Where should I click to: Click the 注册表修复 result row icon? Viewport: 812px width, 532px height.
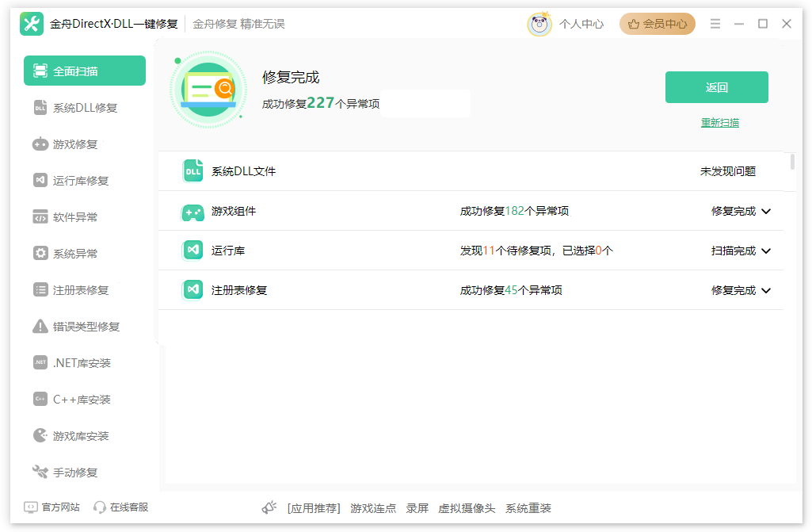point(193,290)
